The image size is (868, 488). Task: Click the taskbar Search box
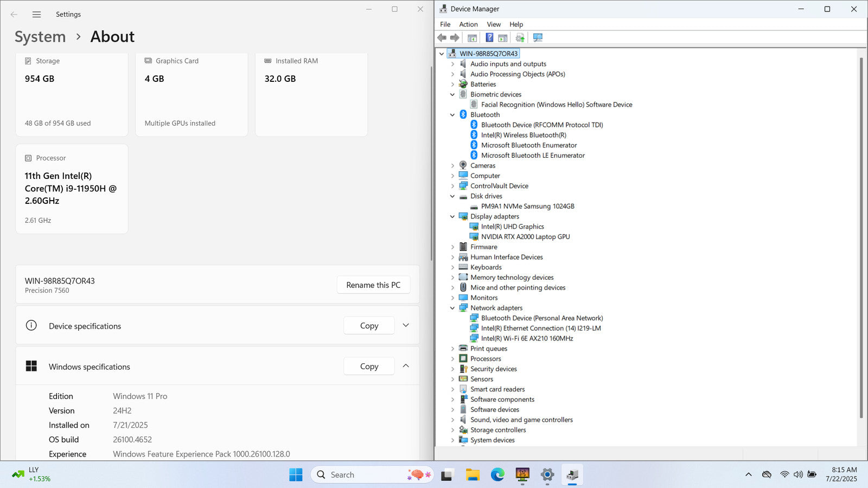pyautogui.click(x=372, y=475)
